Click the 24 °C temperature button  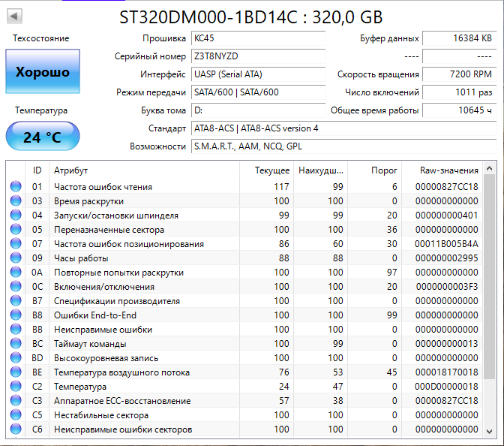point(43,137)
